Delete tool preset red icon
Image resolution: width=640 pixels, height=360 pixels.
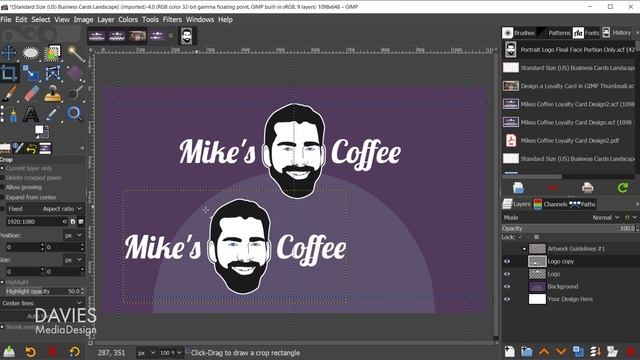point(52,351)
